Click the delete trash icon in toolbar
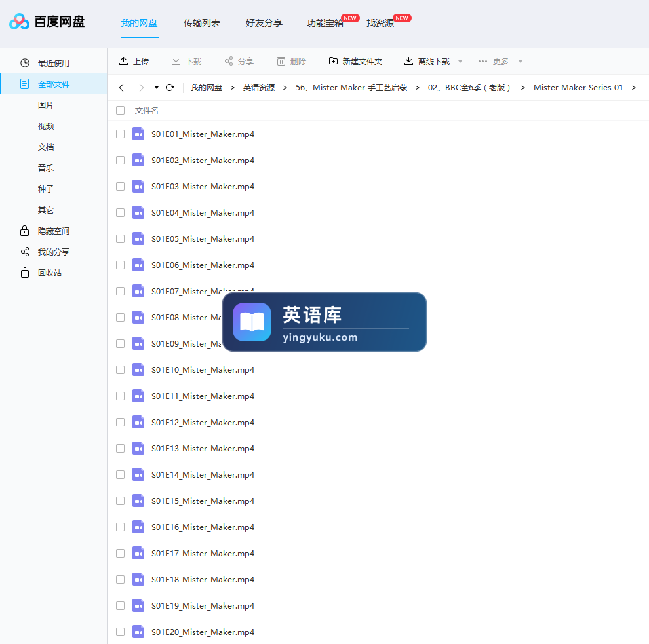Image resolution: width=649 pixels, height=644 pixels. [x=281, y=61]
